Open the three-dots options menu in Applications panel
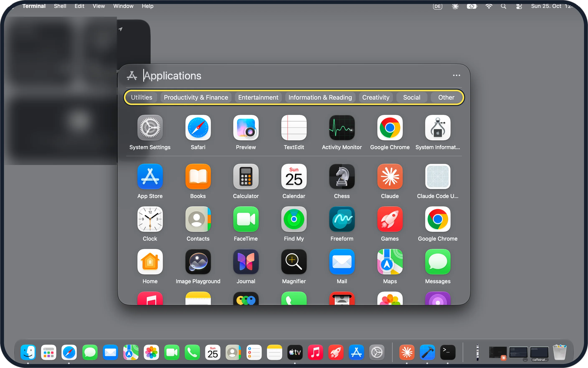The height and width of the screenshot is (368, 588). [x=456, y=75]
